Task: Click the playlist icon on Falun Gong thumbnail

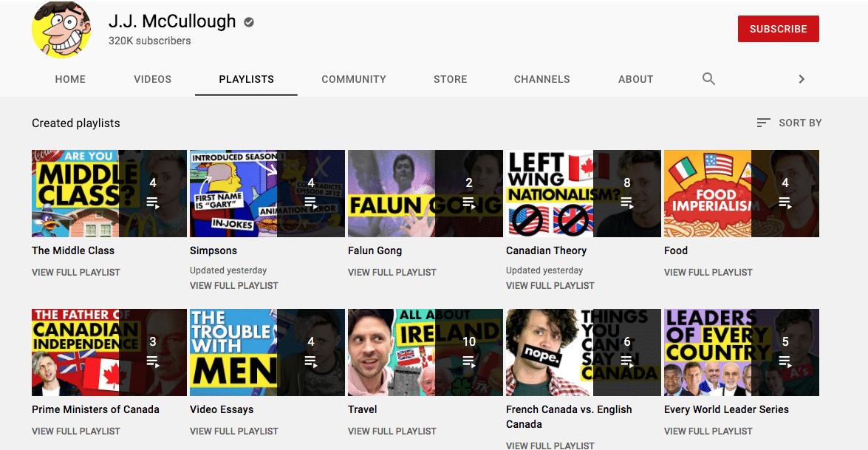Action: coord(469,202)
